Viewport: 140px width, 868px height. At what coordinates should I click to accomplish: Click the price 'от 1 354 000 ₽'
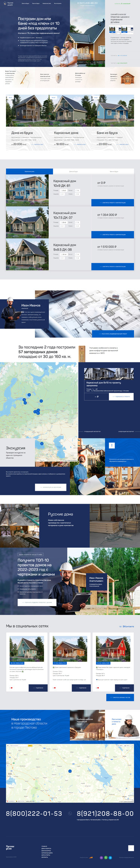click(107, 215)
